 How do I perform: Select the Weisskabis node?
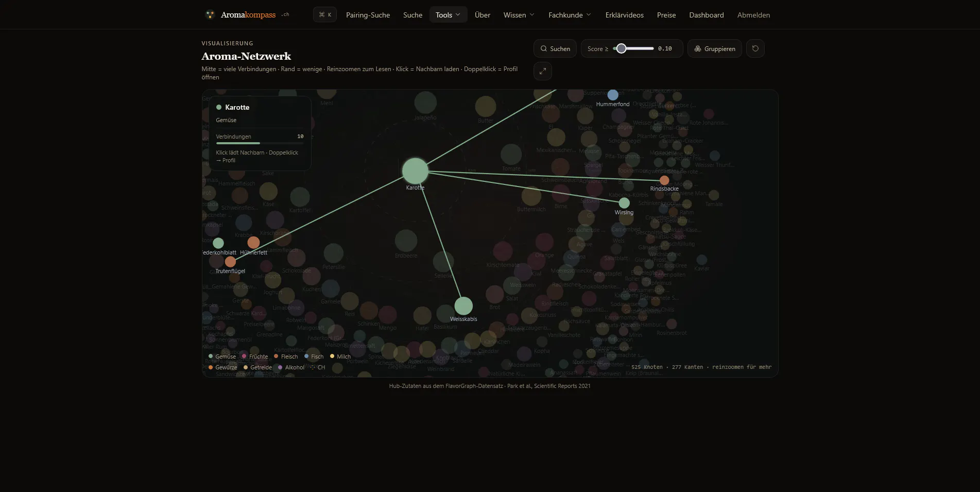(463, 306)
